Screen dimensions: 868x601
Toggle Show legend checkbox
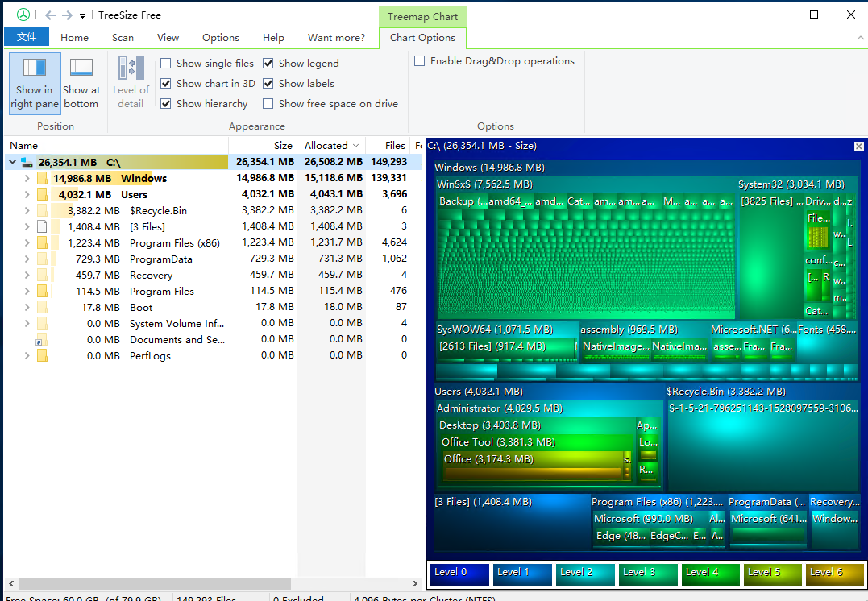268,63
